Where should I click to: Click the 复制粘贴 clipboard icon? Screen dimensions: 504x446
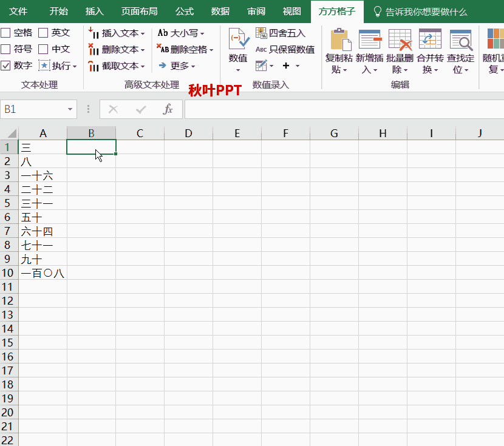(341, 39)
